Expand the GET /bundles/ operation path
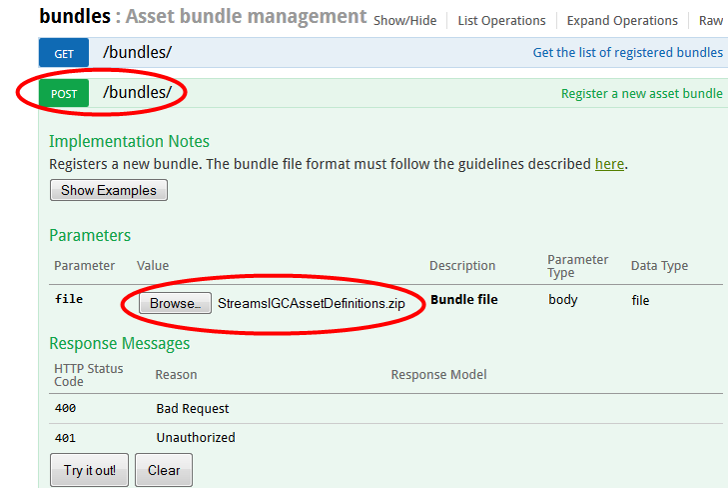 137,52
